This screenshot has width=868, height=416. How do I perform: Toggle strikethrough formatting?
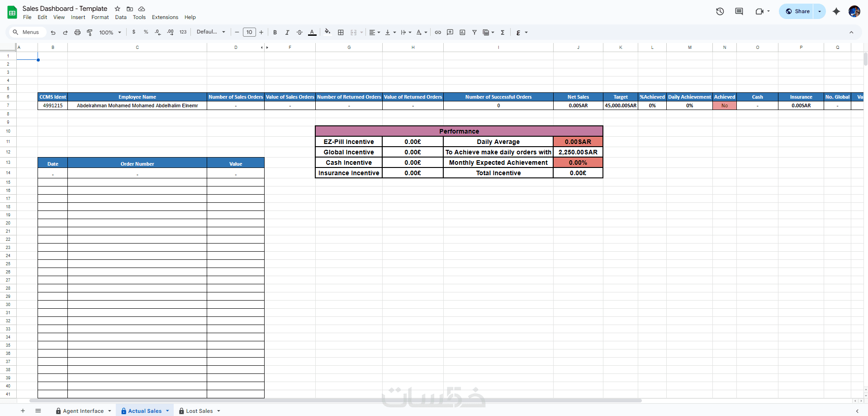[x=299, y=33]
